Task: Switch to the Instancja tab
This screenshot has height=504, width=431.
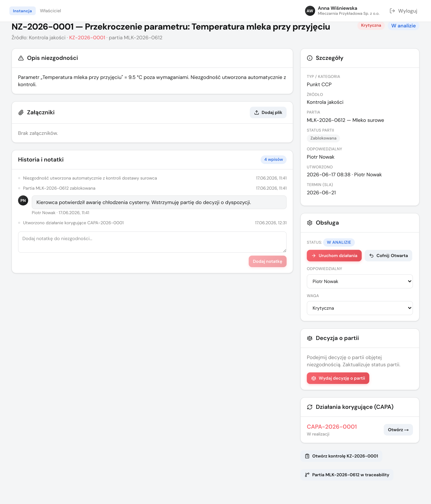Action: (22, 11)
